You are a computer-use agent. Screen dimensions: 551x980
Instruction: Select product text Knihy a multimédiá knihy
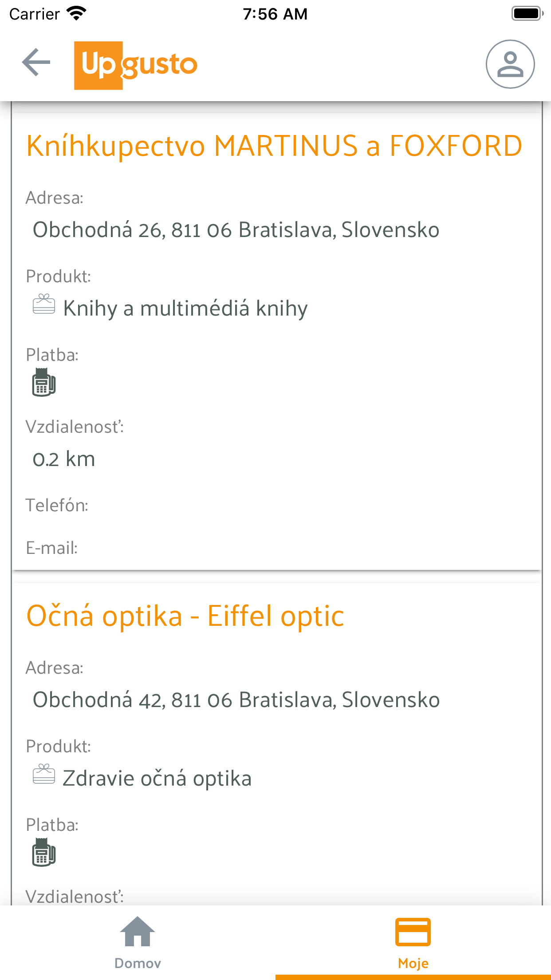tap(185, 308)
